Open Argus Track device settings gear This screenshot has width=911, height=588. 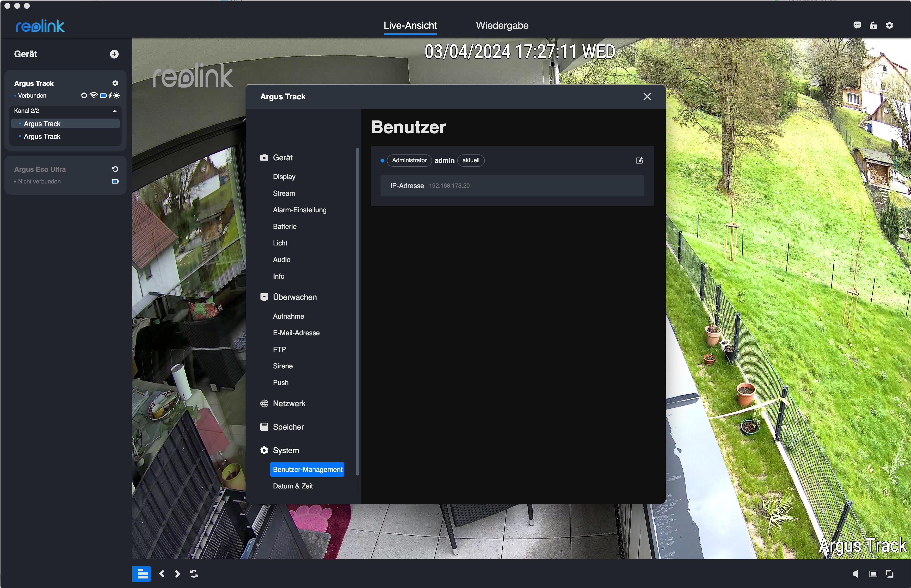tap(115, 83)
